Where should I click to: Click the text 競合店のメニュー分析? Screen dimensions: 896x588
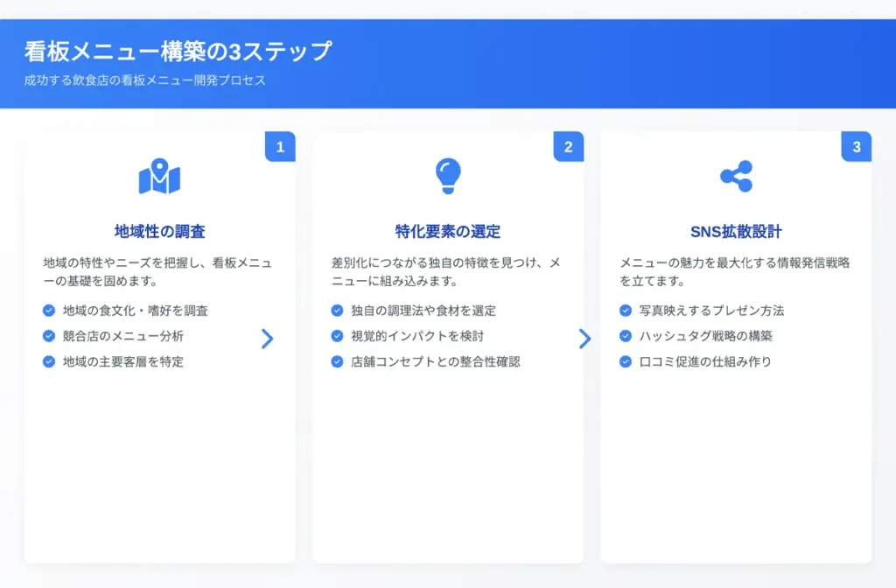(x=123, y=336)
